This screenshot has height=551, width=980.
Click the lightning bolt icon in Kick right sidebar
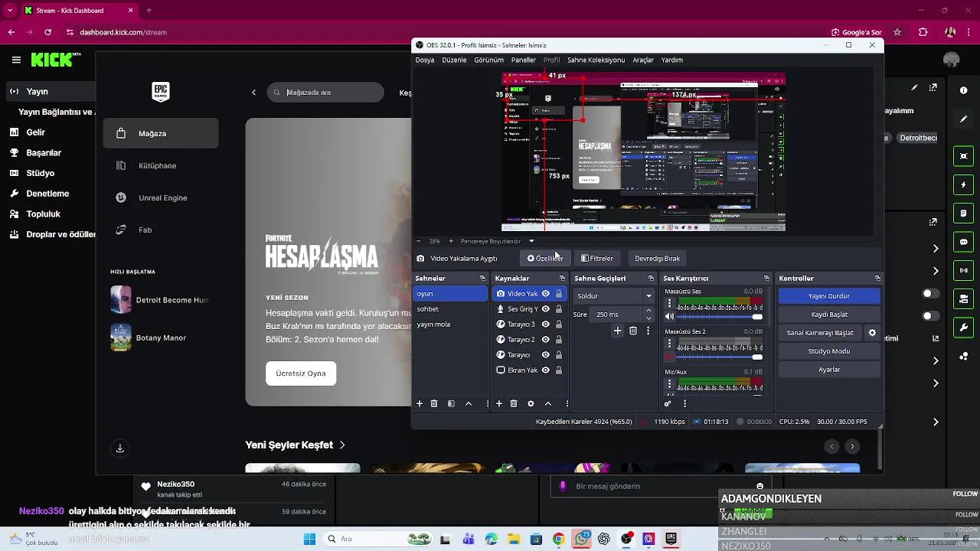coord(964,185)
